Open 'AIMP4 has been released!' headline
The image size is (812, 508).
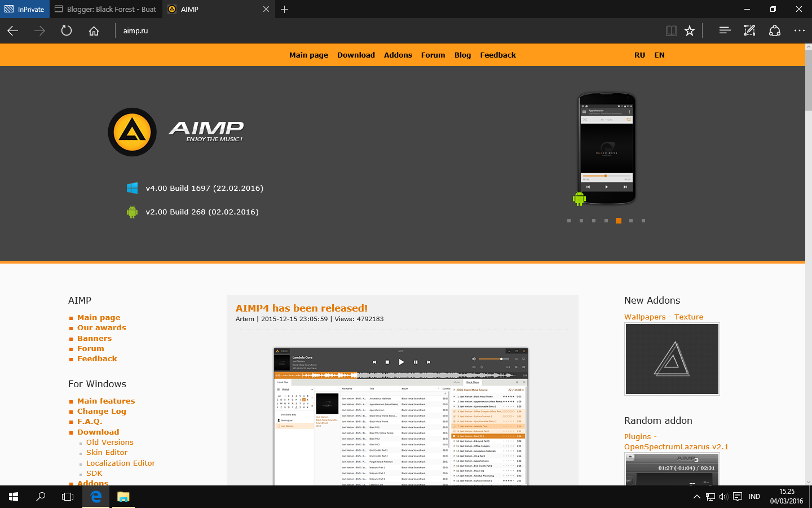point(302,308)
